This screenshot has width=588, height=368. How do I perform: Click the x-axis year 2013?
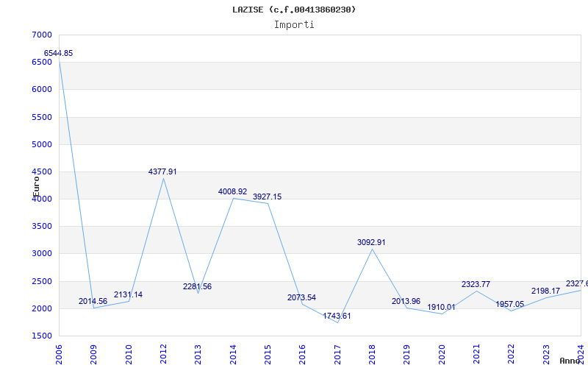point(198,355)
